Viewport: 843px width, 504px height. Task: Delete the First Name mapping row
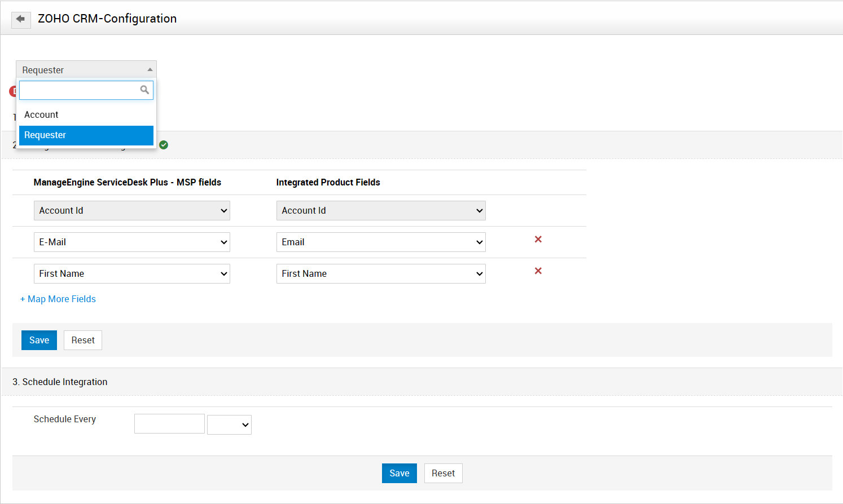pos(538,271)
